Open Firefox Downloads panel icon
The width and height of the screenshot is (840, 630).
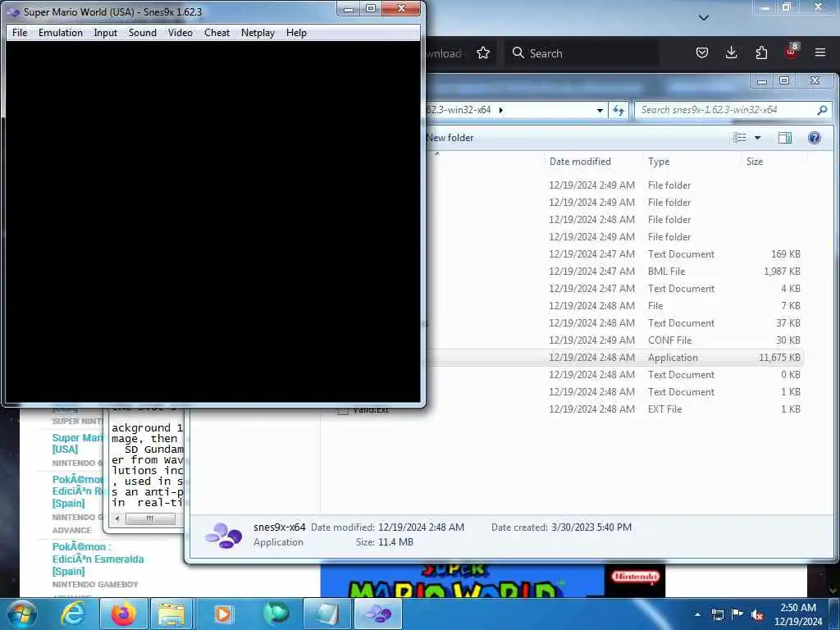click(x=731, y=52)
